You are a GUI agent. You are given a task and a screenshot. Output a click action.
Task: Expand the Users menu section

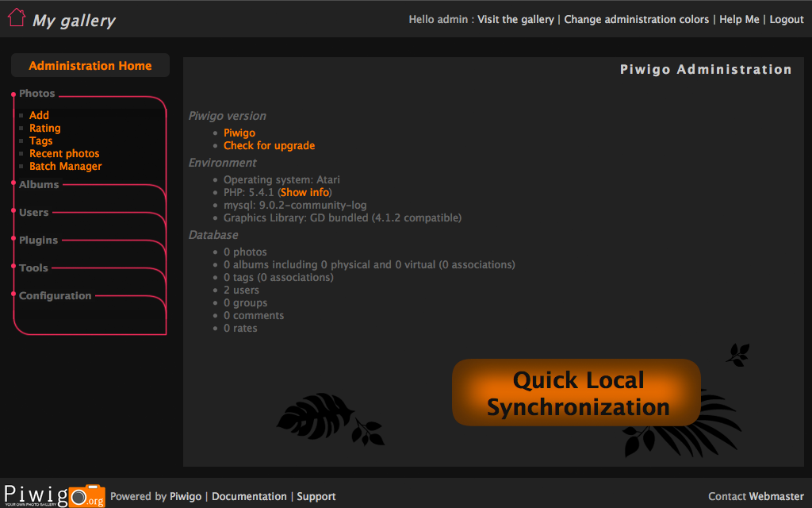coord(34,213)
